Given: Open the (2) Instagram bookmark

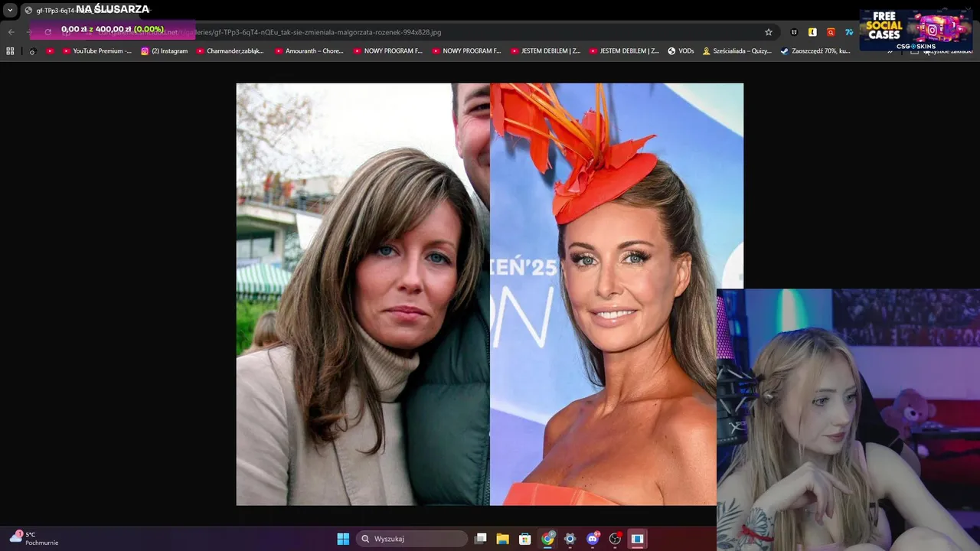Looking at the screenshot, I should [x=165, y=51].
